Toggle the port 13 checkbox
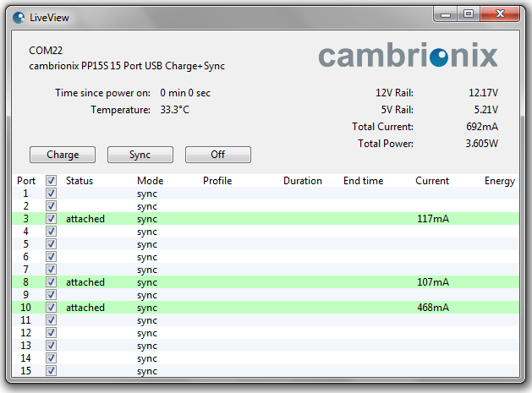Image resolution: width=532 pixels, height=393 pixels. pyautogui.click(x=52, y=346)
